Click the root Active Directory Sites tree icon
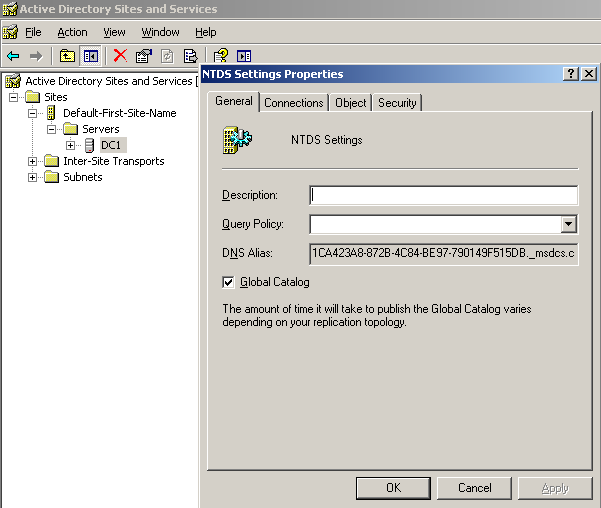The image size is (601, 508). [x=13, y=81]
